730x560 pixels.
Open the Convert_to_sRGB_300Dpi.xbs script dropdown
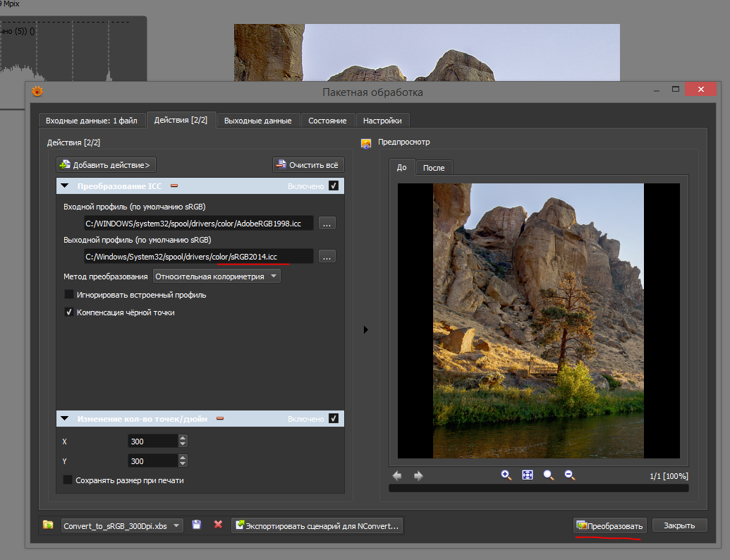(x=122, y=525)
